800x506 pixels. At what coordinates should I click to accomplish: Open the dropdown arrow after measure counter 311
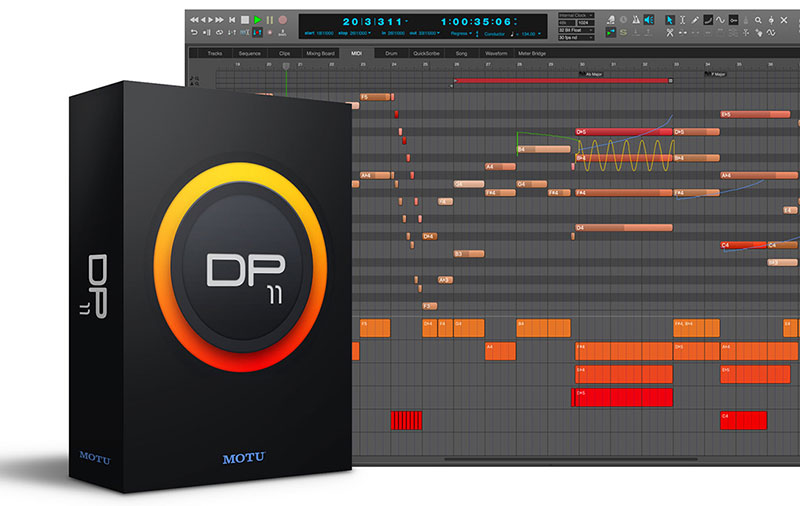click(407, 21)
